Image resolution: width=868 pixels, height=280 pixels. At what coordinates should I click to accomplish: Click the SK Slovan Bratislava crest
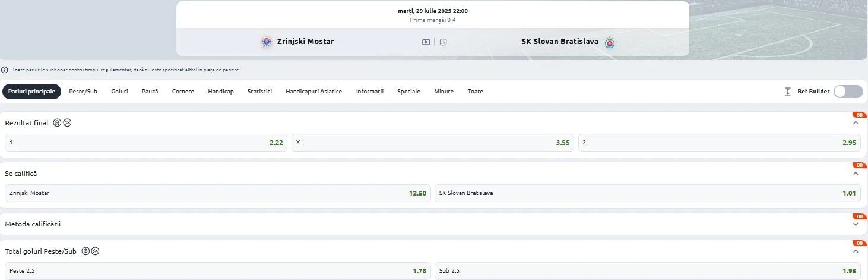(x=610, y=42)
